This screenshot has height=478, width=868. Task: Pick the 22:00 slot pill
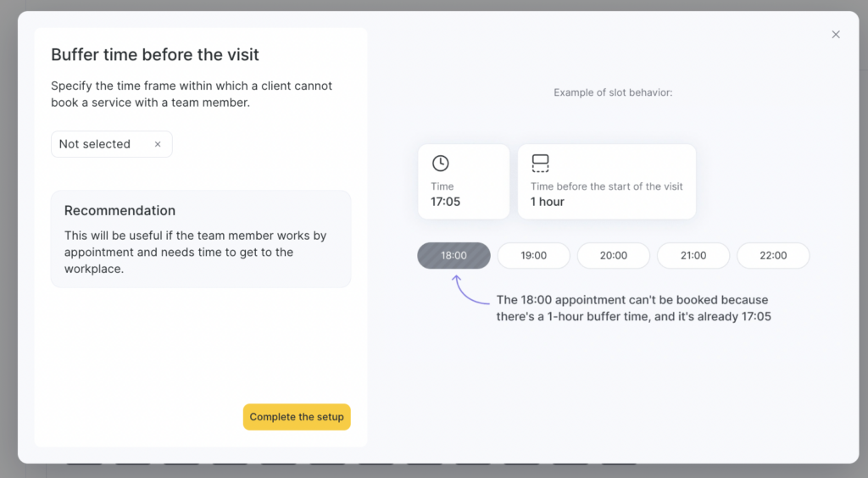point(772,255)
